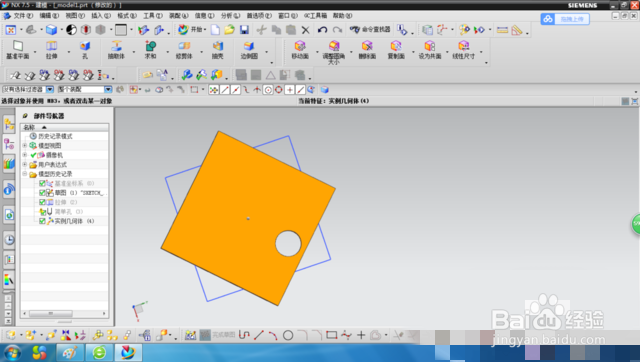Click the NX application taskbar icon
This screenshot has height=362, width=640.
coord(128,353)
